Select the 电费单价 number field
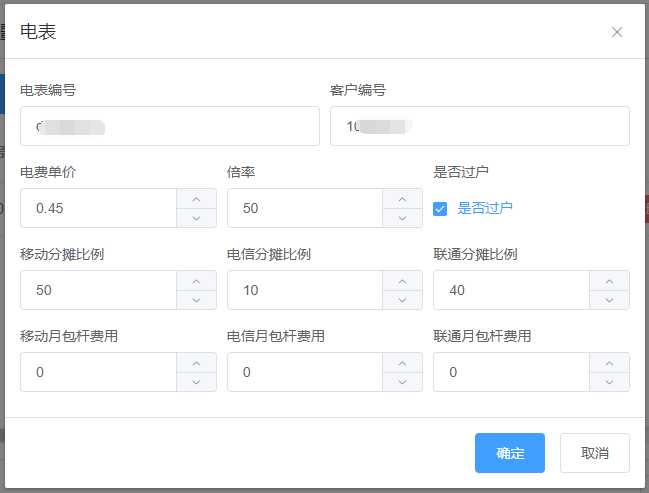 (x=98, y=208)
